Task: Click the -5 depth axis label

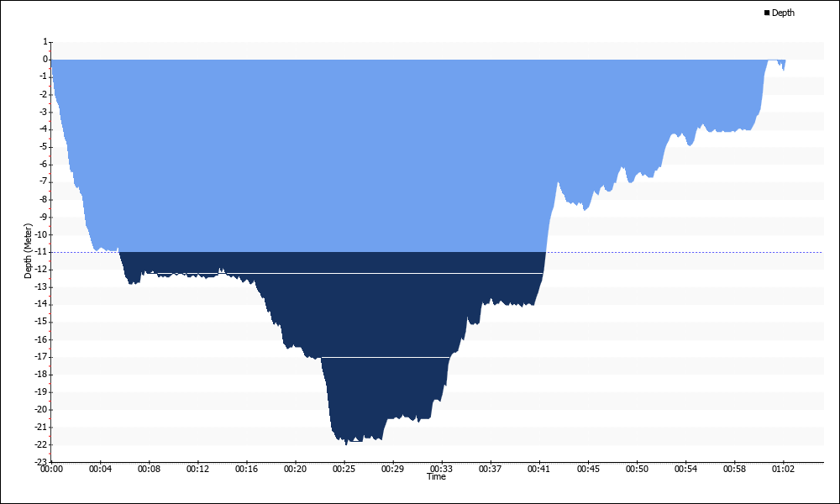Action: tap(44, 147)
